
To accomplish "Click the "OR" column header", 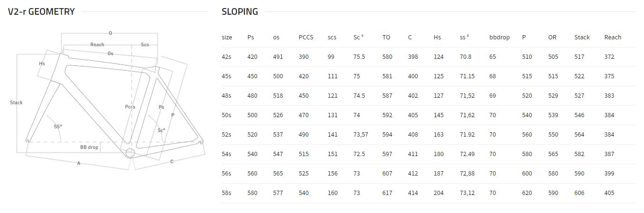I will click(552, 37).
